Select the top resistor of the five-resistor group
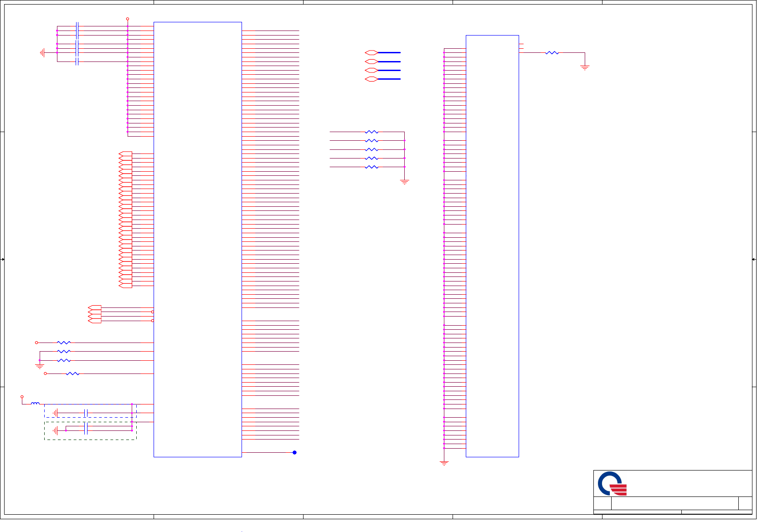Viewport: 757px width, 532px height. tap(371, 132)
